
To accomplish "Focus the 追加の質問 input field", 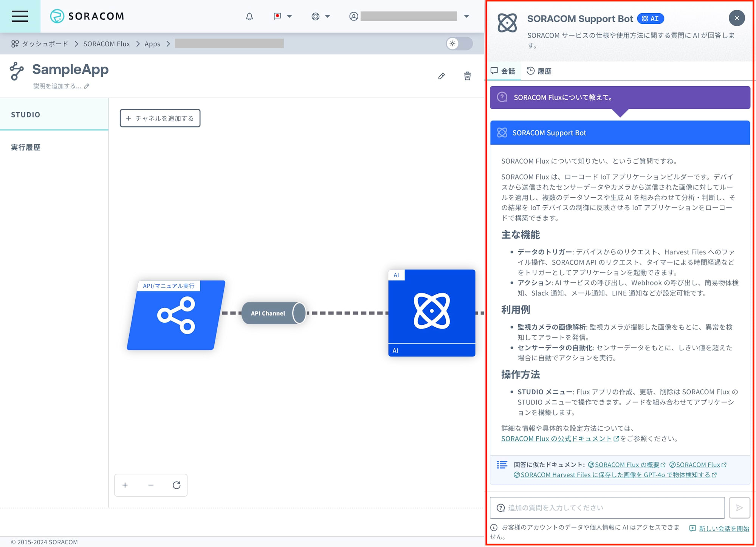I will point(607,508).
